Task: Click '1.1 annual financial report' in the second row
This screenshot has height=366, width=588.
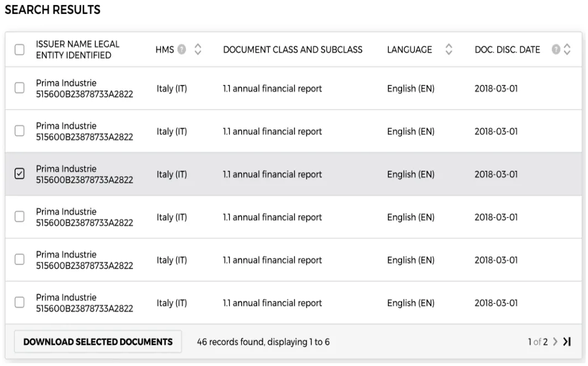Action: pos(272,132)
